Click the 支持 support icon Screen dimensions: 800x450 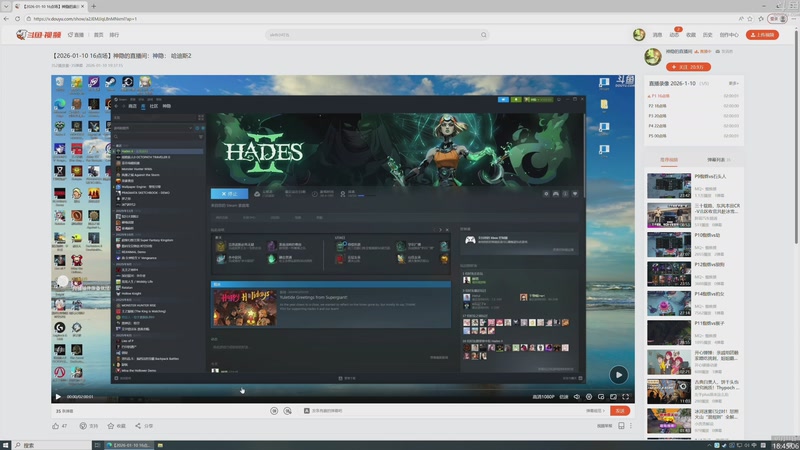83,426
